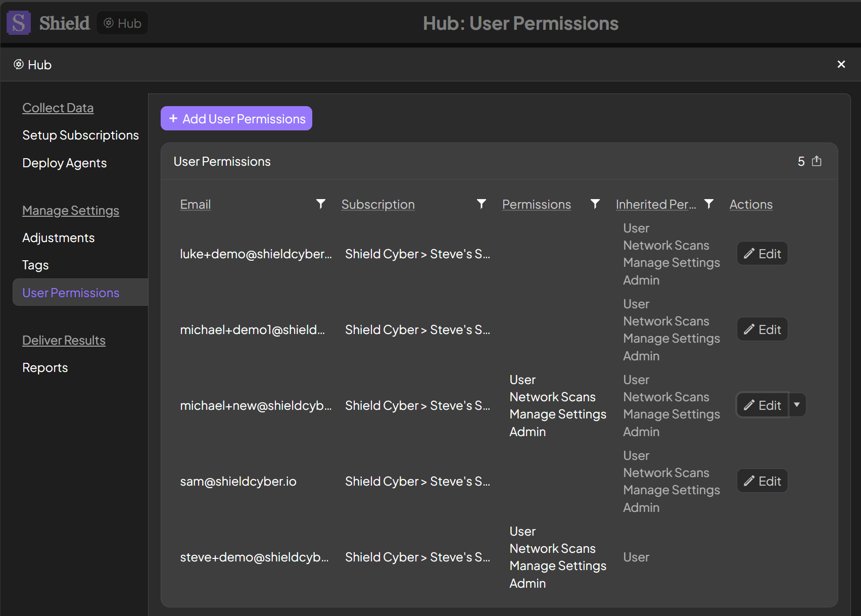861x616 pixels.
Task: Click subscription cell in sam@shieldcyber.io row
Action: (x=417, y=481)
